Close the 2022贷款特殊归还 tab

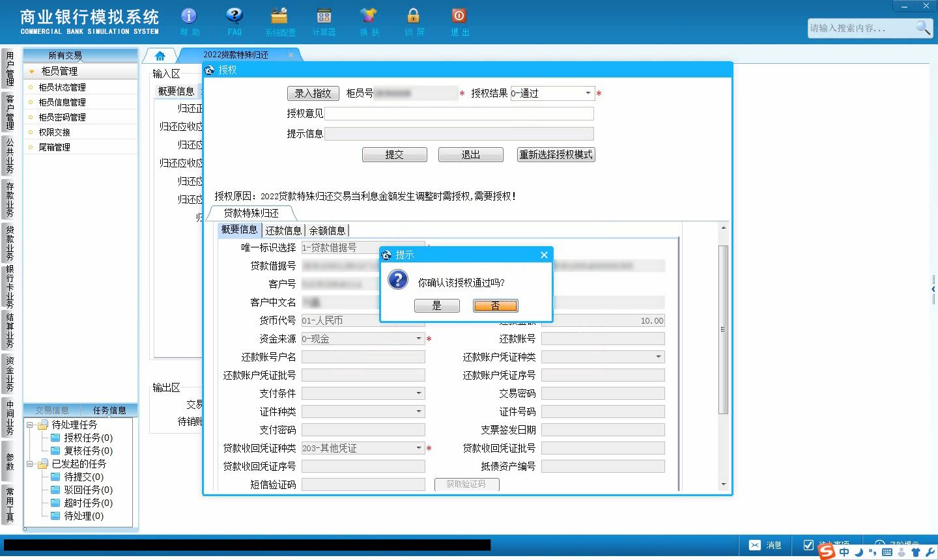[291, 55]
